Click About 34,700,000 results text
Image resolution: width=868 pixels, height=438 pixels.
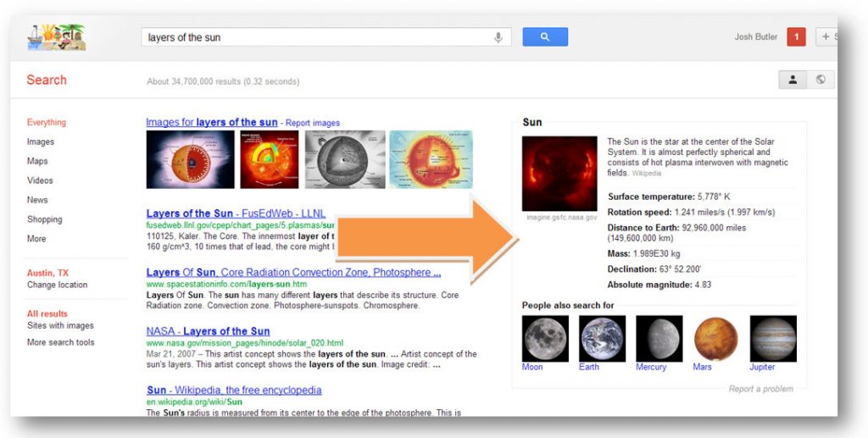(x=223, y=81)
